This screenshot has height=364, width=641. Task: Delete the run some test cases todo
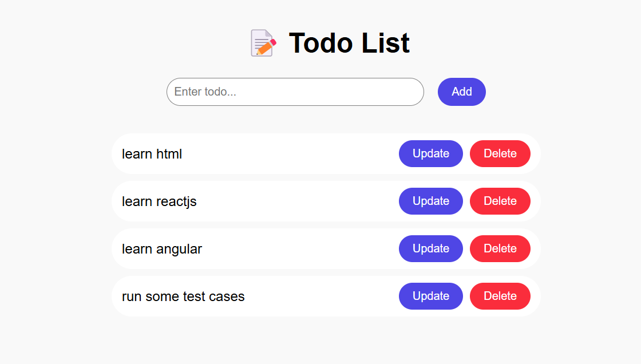point(500,296)
